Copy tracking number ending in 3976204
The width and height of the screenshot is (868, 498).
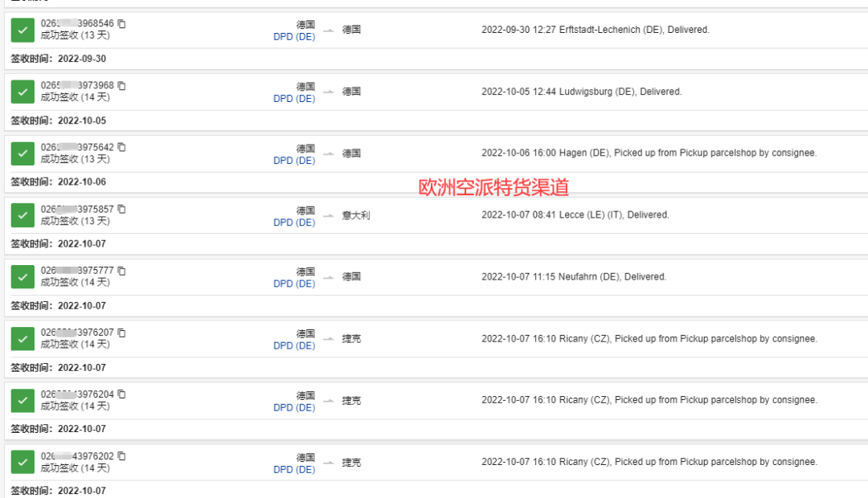[x=121, y=394]
